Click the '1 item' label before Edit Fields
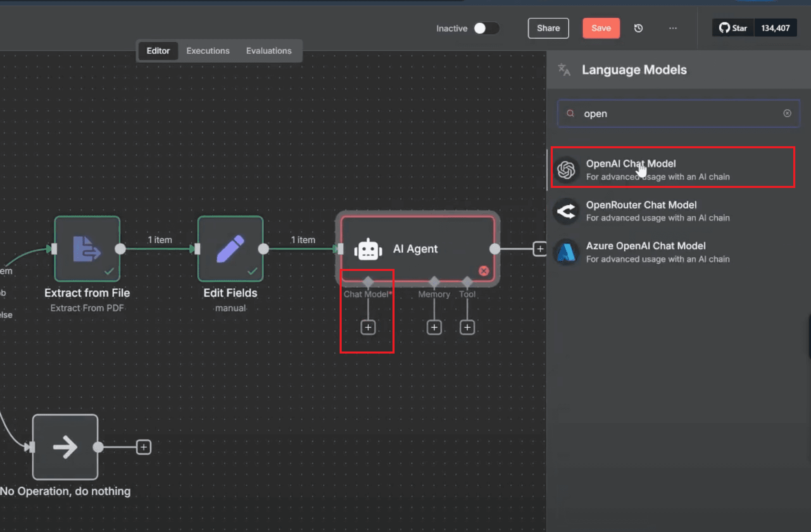 (160, 240)
